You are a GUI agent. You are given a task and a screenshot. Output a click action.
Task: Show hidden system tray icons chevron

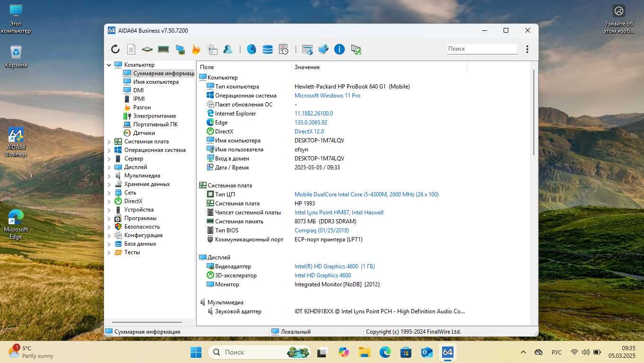pos(523,352)
